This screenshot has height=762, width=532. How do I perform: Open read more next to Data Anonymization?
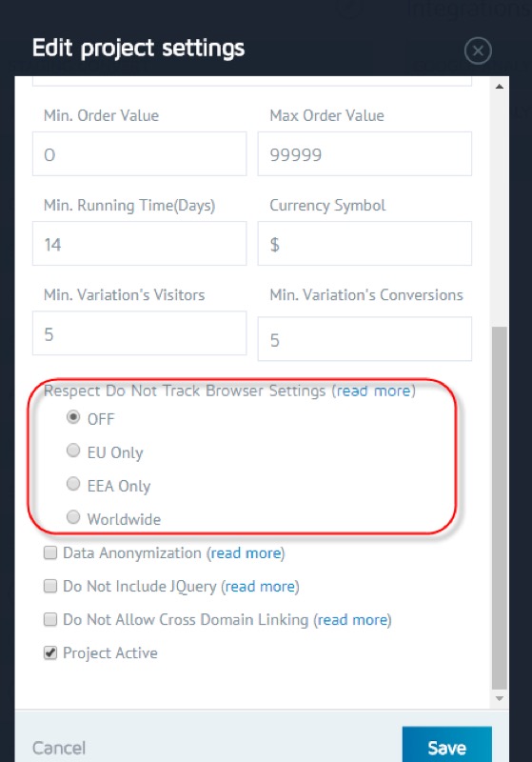pyautogui.click(x=246, y=553)
